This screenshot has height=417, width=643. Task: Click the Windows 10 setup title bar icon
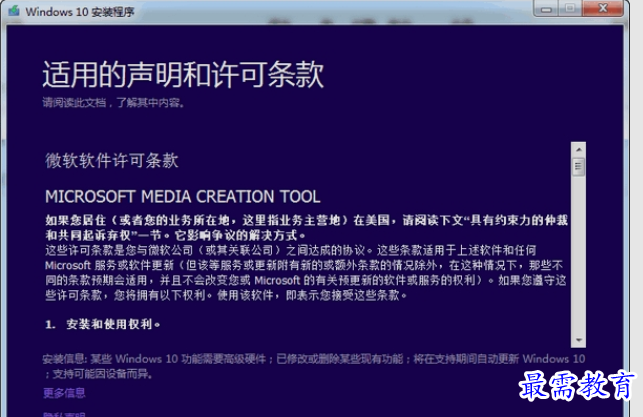tap(14, 11)
